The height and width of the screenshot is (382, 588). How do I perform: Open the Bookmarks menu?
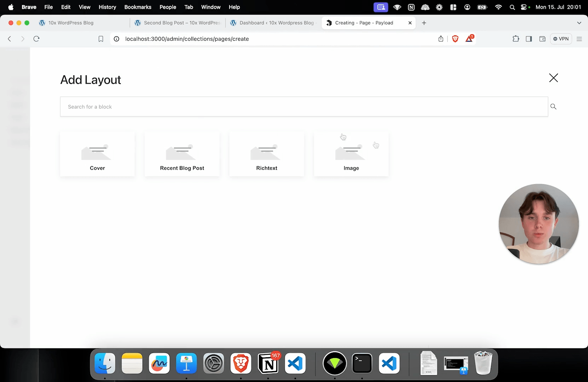pos(138,7)
